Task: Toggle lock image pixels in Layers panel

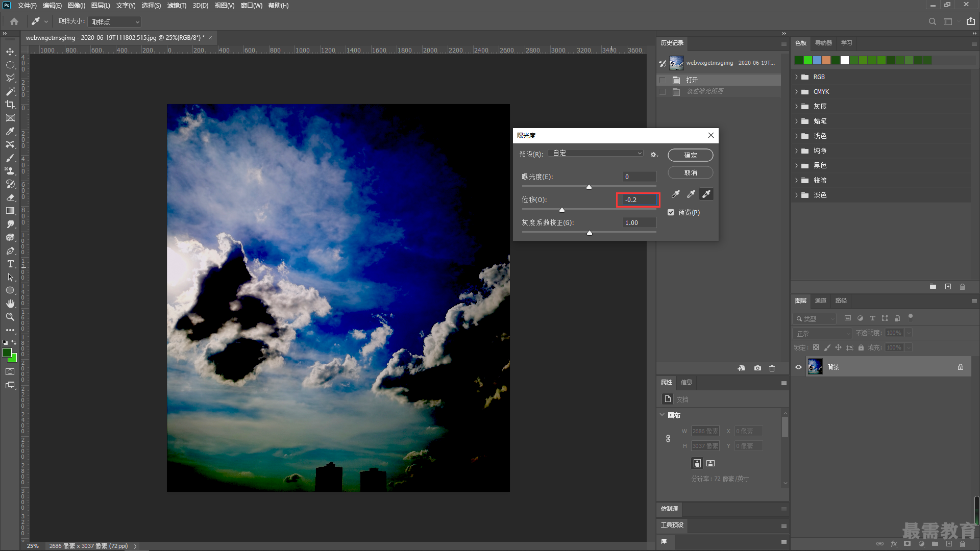Action: click(827, 347)
